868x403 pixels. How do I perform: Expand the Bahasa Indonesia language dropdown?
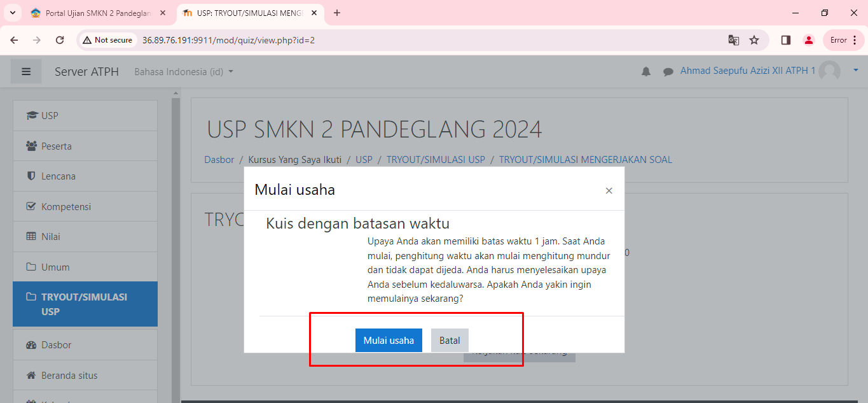pyautogui.click(x=184, y=71)
